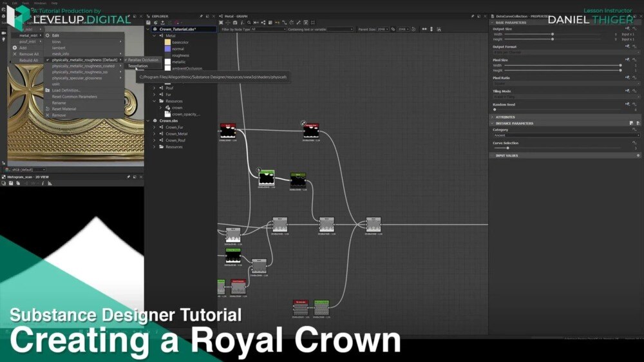
Task: Click the light bulb icon in 3D view sidebar
Action: pyautogui.click(x=4, y=39)
